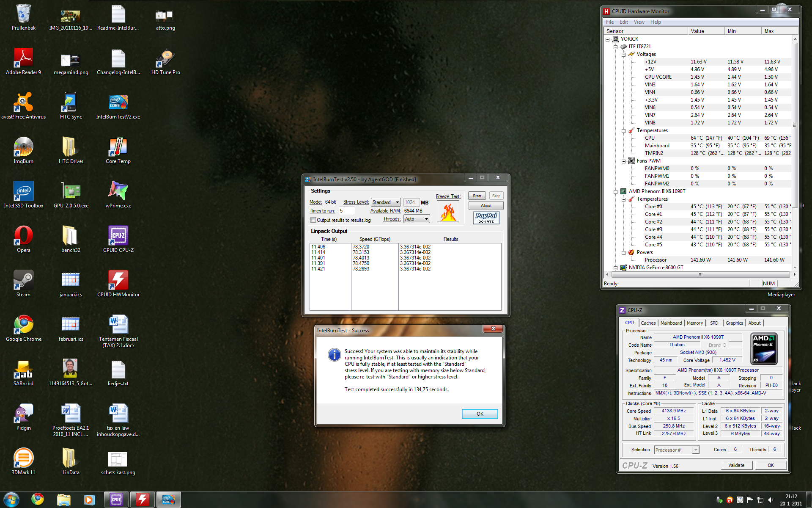Open the Edit menu in HWMonitor
812x508 pixels.
(624, 22)
